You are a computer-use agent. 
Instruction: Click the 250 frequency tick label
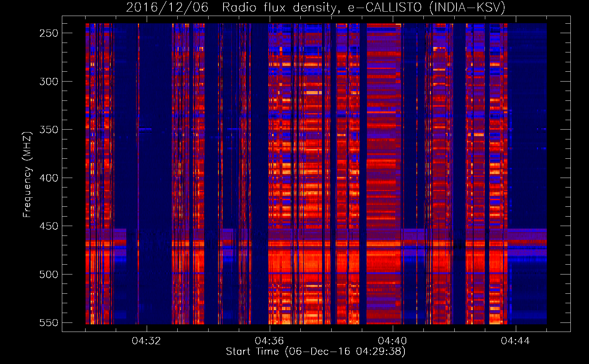tap(49, 33)
